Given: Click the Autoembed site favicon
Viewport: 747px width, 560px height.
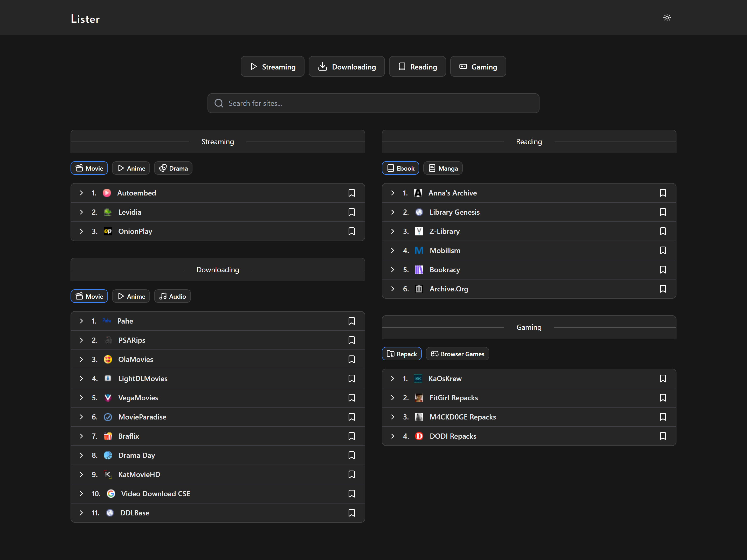Looking at the screenshot, I should pyautogui.click(x=107, y=193).
